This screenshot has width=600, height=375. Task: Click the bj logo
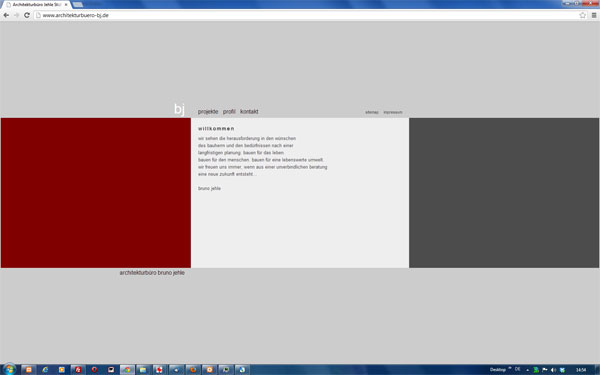coord(179,109)
